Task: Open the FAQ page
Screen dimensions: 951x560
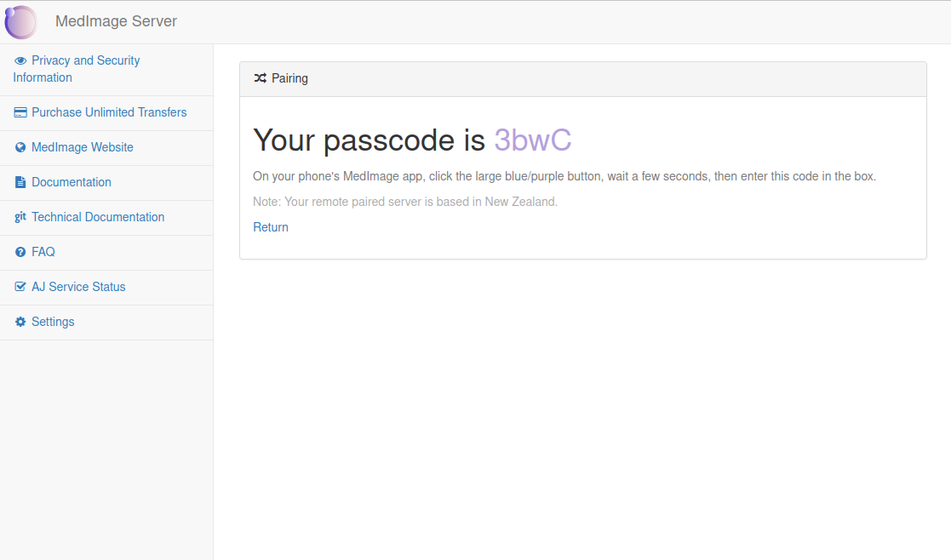Action: (43, 252)
